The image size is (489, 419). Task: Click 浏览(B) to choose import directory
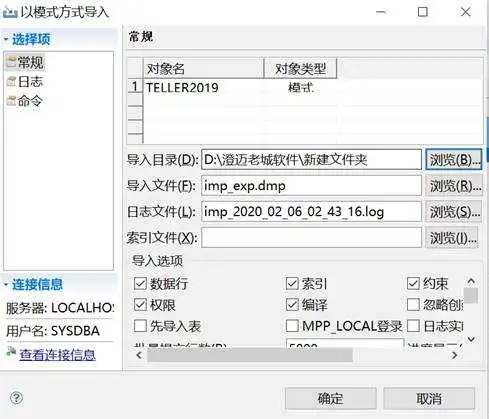(x=454, y=160)
